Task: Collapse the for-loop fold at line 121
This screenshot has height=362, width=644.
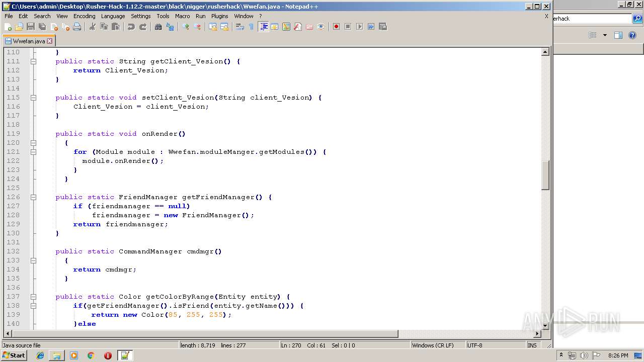Action: [x=33, y=152]
